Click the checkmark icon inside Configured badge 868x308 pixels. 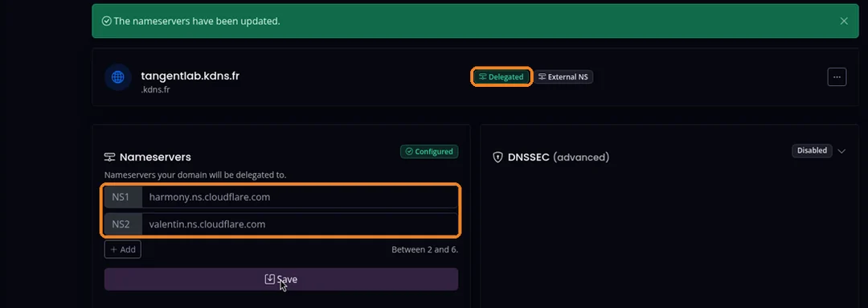[409, 151]
